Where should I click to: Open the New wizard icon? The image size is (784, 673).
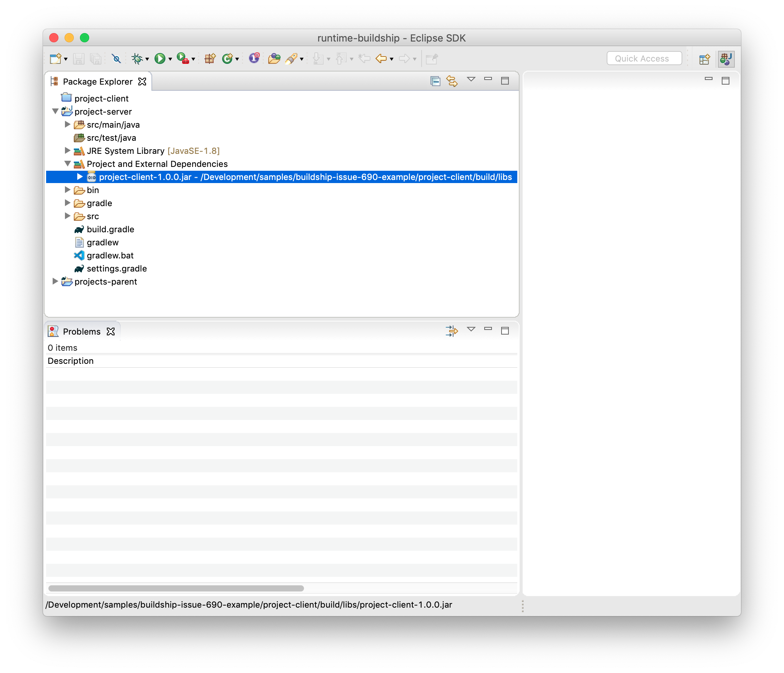55,58
